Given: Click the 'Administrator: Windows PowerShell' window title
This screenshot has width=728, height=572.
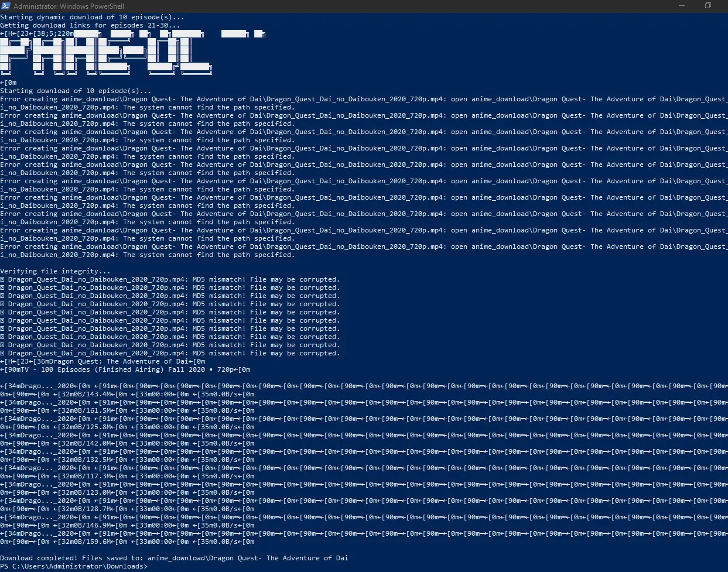Looking at the screenshot, I should [69, 6].
